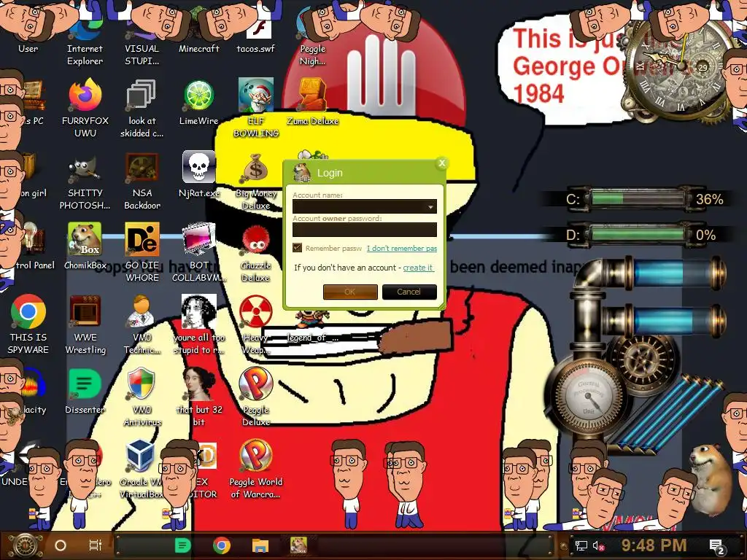
Task: Open the Chuzzle Deluxe icon
Action: (x=256, y=241)
